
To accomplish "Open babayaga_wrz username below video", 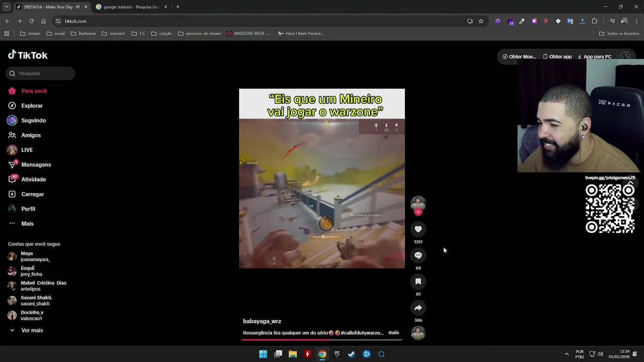I will tap(262, 321).
